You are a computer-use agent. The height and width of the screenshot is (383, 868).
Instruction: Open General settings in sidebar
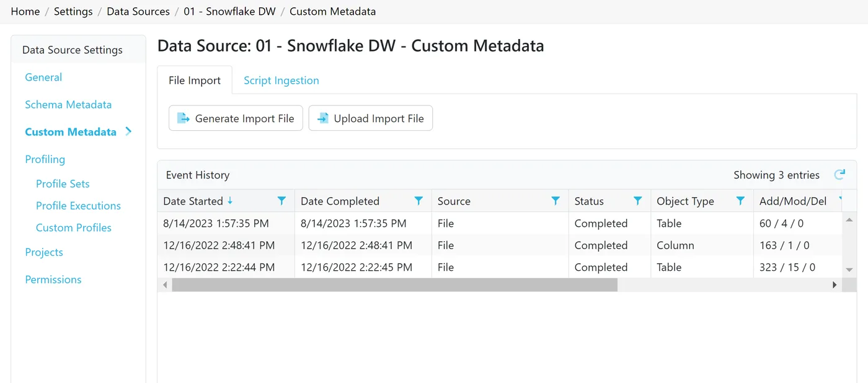coord(43,77)
